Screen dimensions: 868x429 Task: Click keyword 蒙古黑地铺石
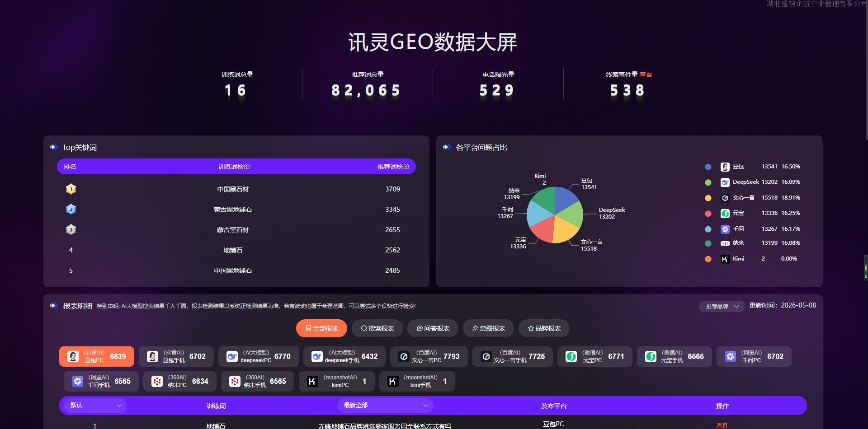233,210
